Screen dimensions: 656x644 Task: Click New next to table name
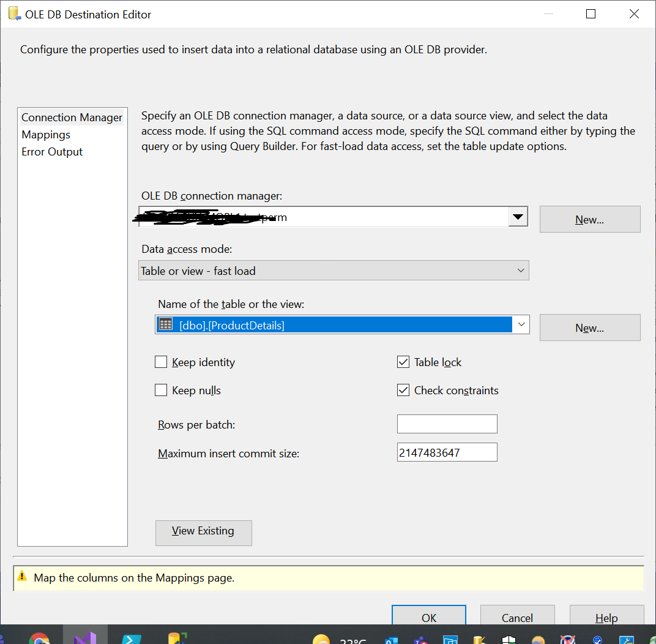[x=590, y=328]
